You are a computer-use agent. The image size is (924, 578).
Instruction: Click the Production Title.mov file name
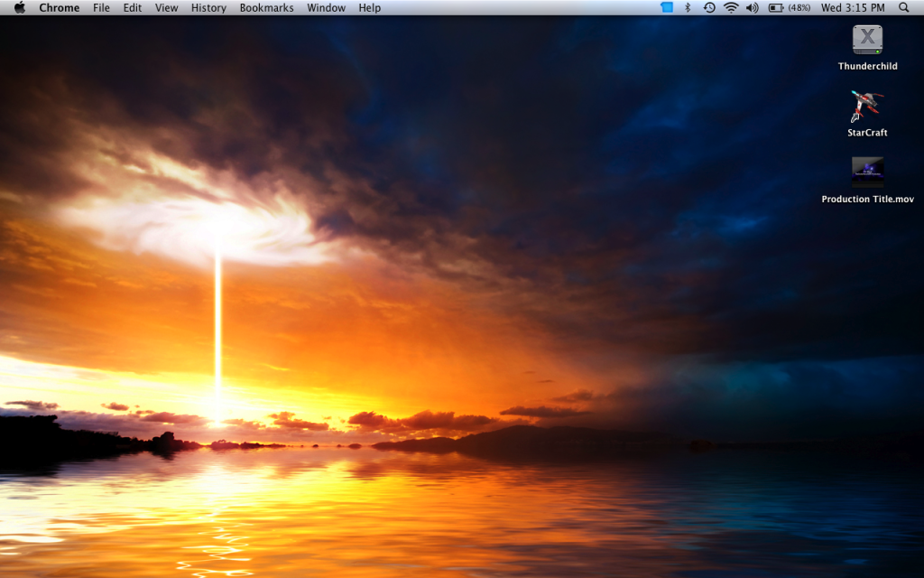pos(867,200)
